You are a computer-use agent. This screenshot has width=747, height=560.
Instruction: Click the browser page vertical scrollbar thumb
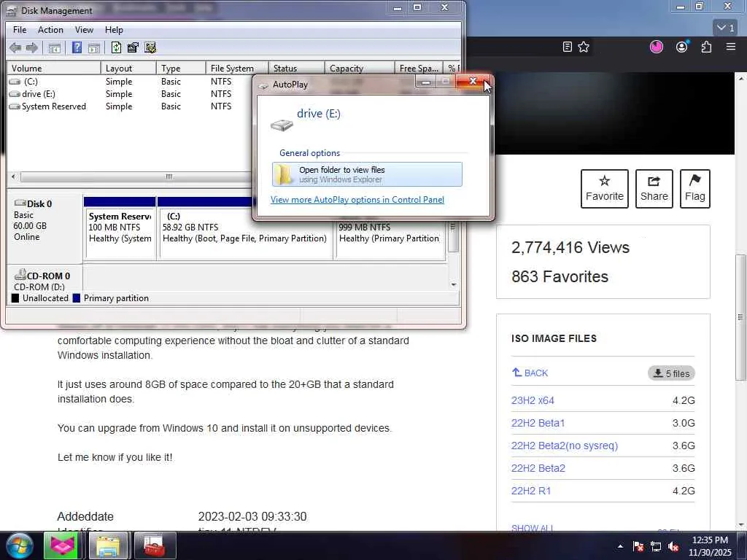point(740,317)
